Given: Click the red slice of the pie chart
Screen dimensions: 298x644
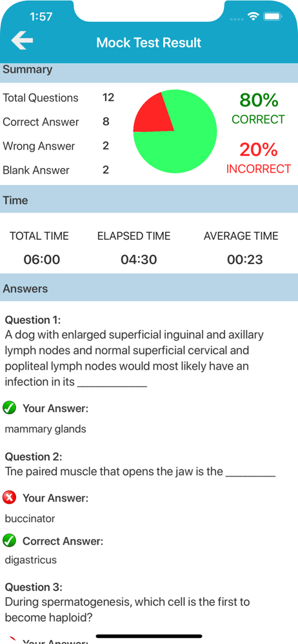Looking at the screenshot, I should click(x=154, y=115).
